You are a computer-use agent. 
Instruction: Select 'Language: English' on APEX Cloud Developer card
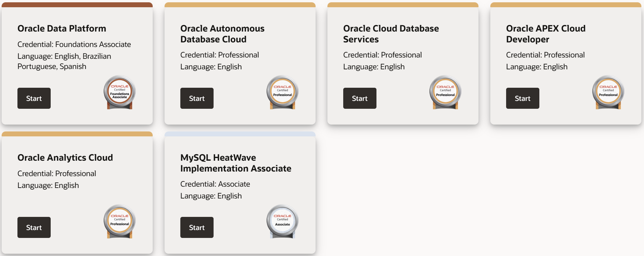[x=537, y=67]
